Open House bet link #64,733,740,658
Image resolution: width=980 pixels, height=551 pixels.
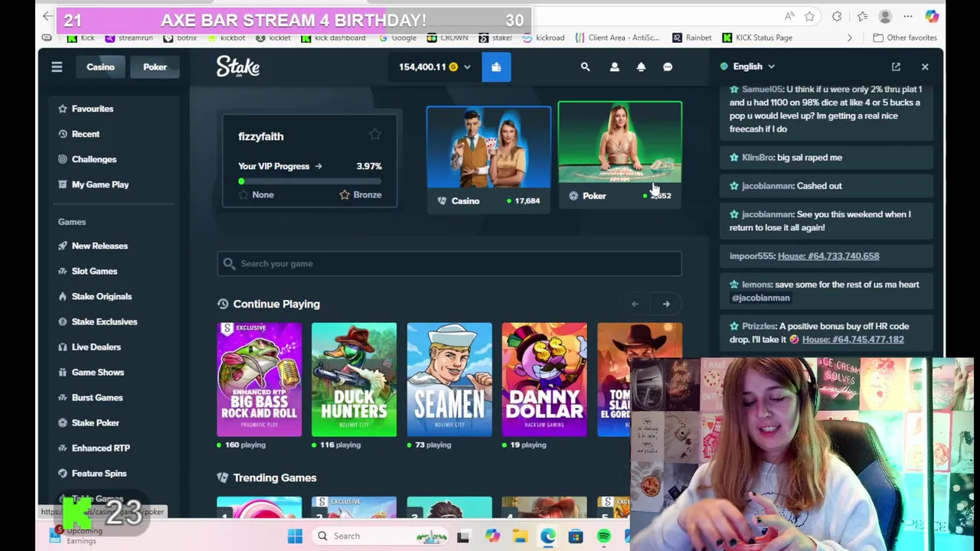point(828,256)
